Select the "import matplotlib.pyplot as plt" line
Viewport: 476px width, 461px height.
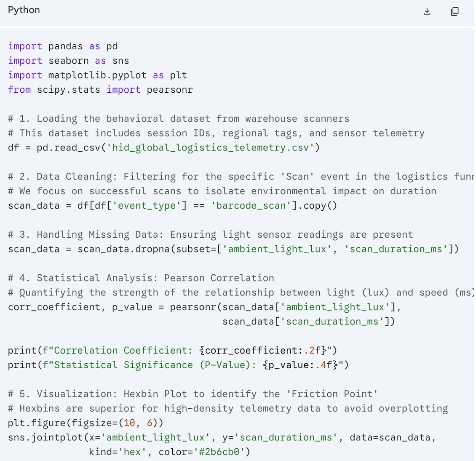(x=97, y=75)
